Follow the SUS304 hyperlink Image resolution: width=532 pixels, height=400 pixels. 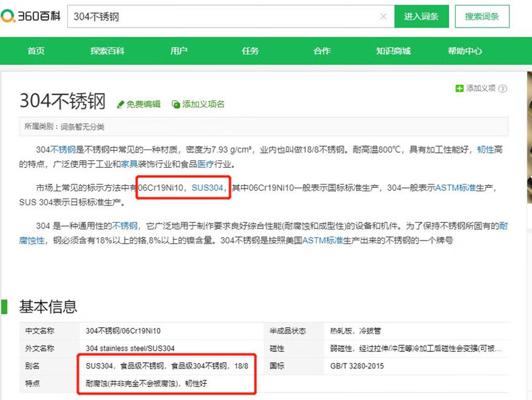[x=207, y=188]
